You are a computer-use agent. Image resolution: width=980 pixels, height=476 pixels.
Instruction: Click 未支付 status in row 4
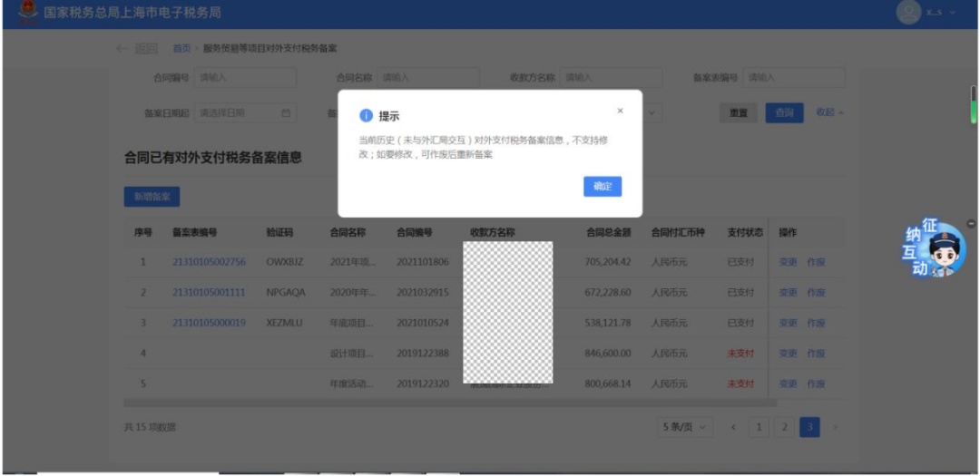tap(740, 354)
